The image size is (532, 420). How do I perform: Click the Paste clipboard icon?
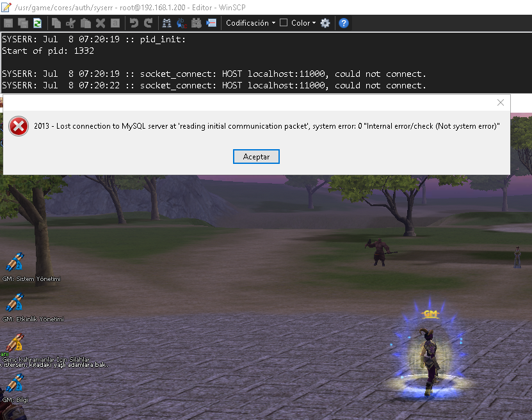86,23
